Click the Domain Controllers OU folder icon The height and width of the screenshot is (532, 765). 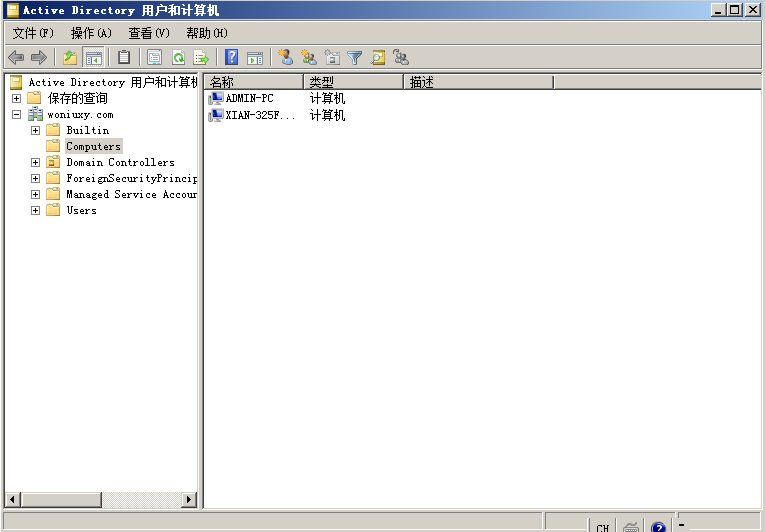pos(53,162)
